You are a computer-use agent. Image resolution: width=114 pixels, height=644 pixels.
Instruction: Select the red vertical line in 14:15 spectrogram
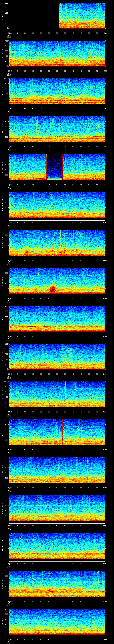[63, 432]
